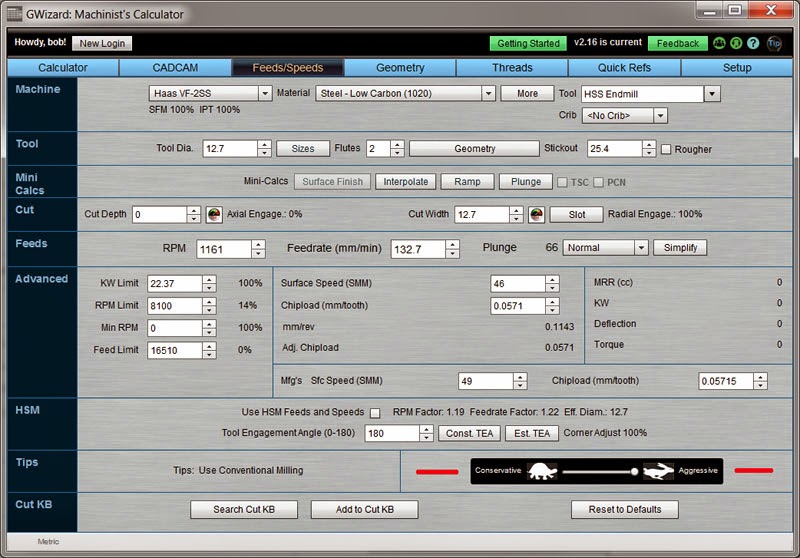
Task: Click the Simplify button
Action: pos(680,247)
